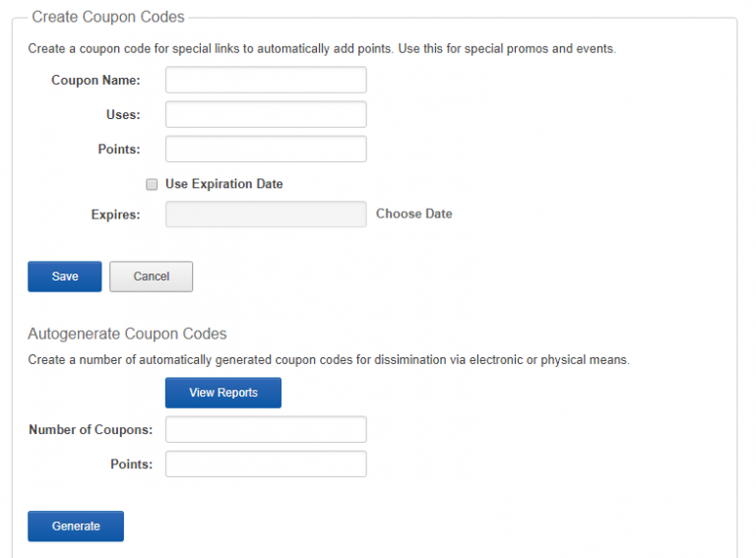Enable the Use Expiration Date checkbox
This screenshot has height=558, width=756.
[152, 184]
